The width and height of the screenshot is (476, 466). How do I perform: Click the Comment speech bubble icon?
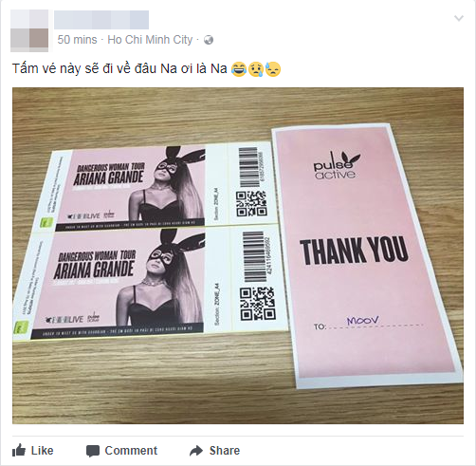point(93,451)
